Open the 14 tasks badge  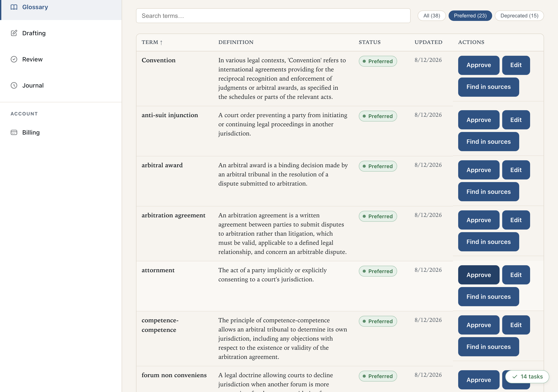click(527, 377)
